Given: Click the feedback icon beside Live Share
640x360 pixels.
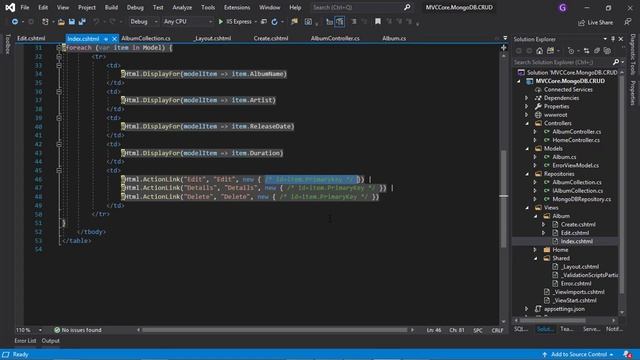Looking at the screenshot, I should [x=628, y=22].
